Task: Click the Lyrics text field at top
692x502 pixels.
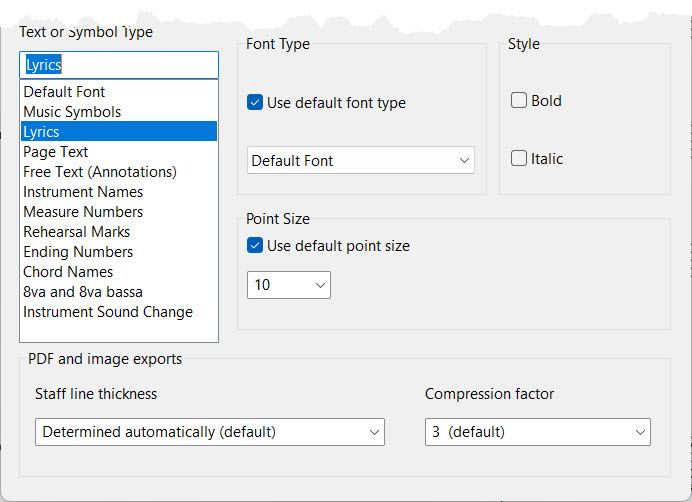Action: click(x=118, y=65)
